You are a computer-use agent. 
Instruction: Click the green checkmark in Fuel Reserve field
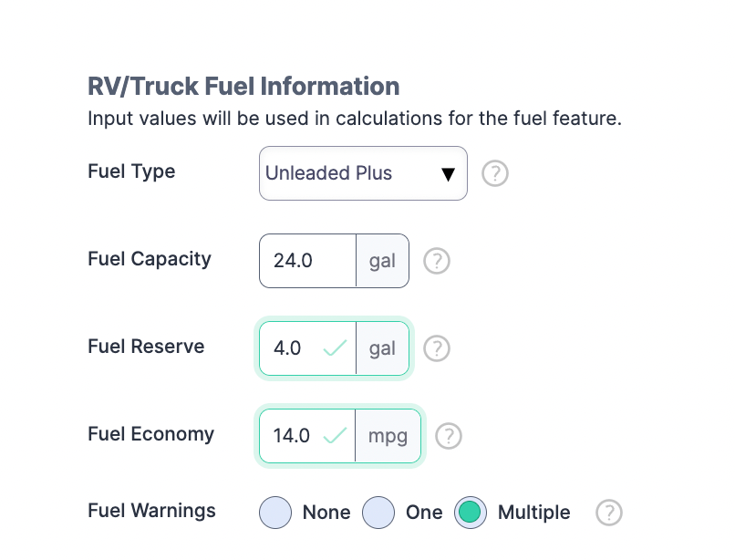click(x=335, y=347)
